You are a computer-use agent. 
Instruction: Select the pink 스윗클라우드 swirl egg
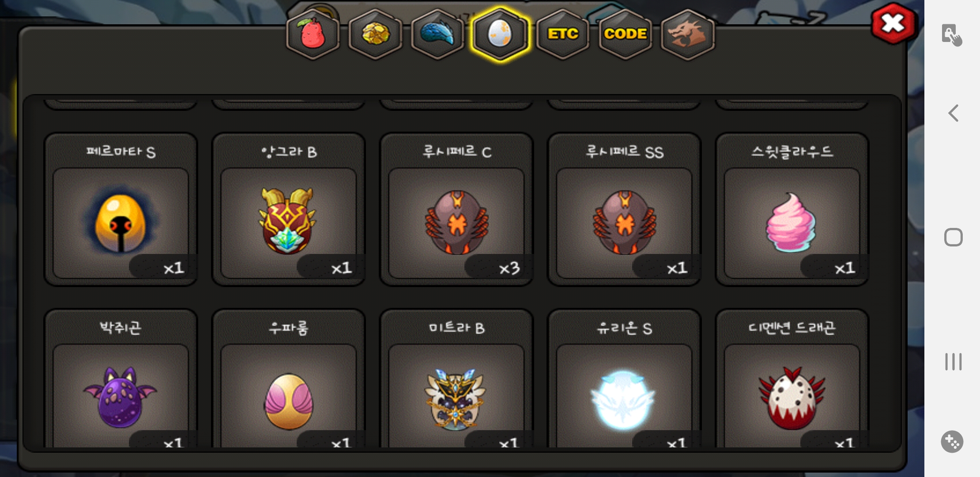pyautogui.click(x=792, y=209)
